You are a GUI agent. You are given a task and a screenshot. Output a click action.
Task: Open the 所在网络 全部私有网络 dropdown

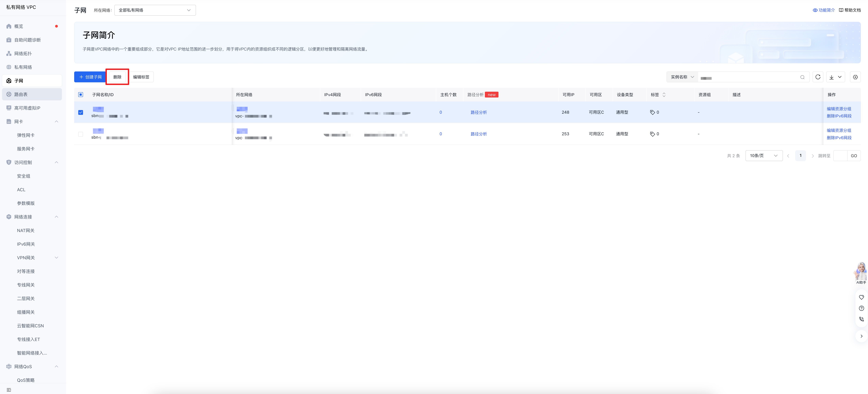(155, 10)
